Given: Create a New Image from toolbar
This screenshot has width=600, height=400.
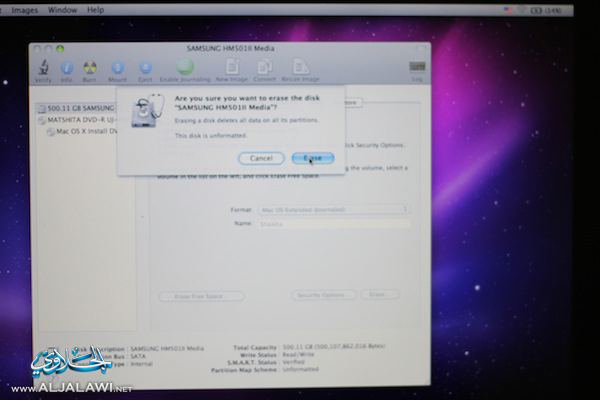Looking at the screenshot, I should [x=232, y=67].
